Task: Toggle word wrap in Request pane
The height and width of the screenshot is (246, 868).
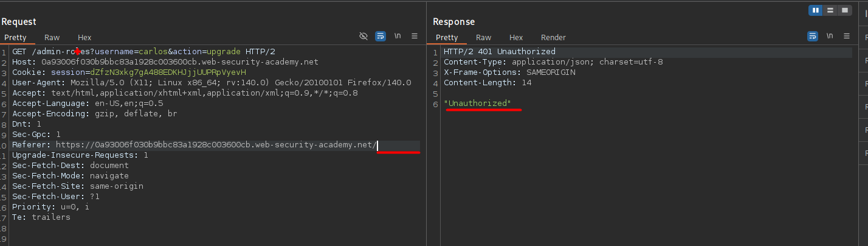Action: click(381, 37)
